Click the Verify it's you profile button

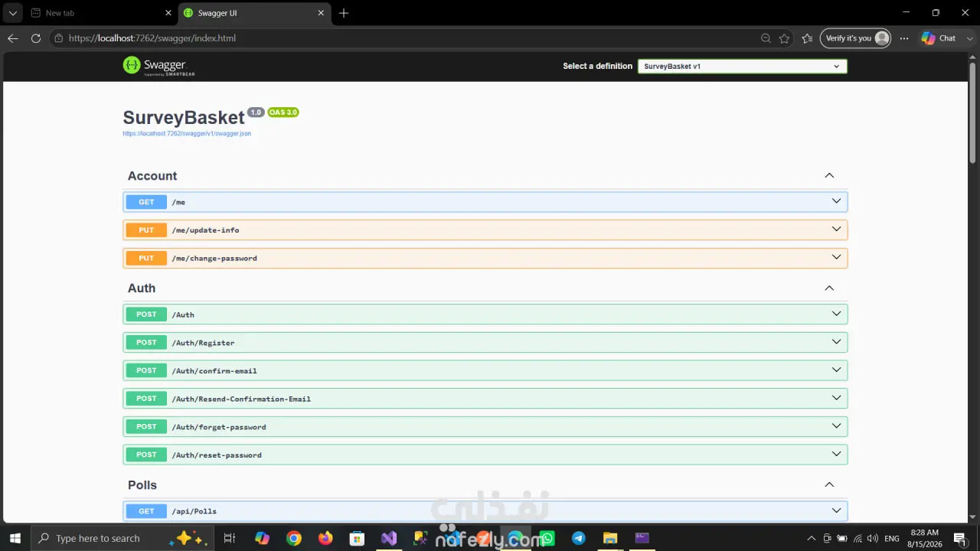tap(856, 38)
